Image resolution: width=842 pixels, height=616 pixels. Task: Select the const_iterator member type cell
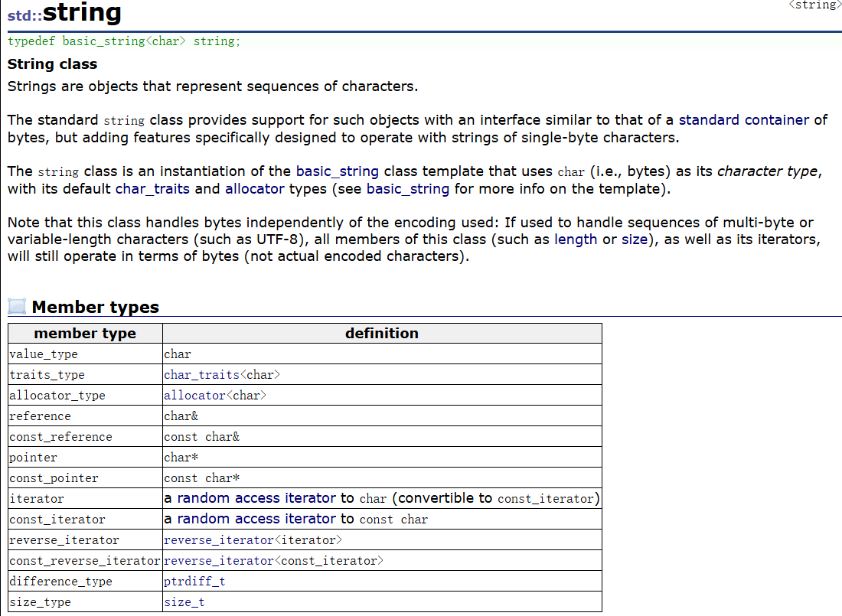(x=86, y=520)
